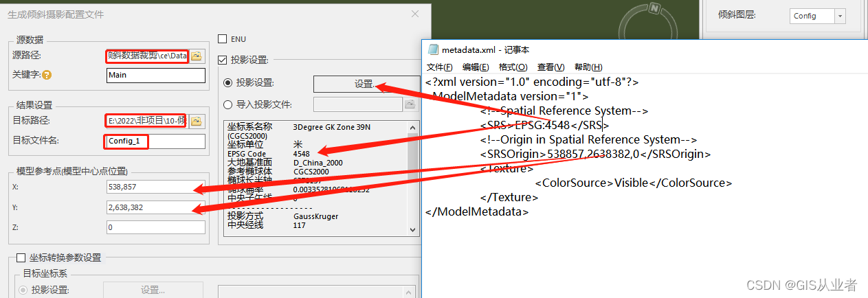Click the target path browse folder icon
The height and width of the screenshot is (298, 868).
197,122
